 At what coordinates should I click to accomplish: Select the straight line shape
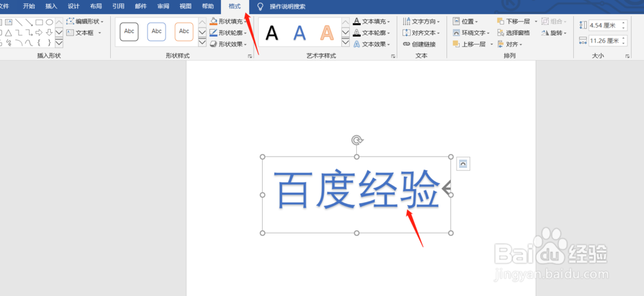(x=19, y=22)
